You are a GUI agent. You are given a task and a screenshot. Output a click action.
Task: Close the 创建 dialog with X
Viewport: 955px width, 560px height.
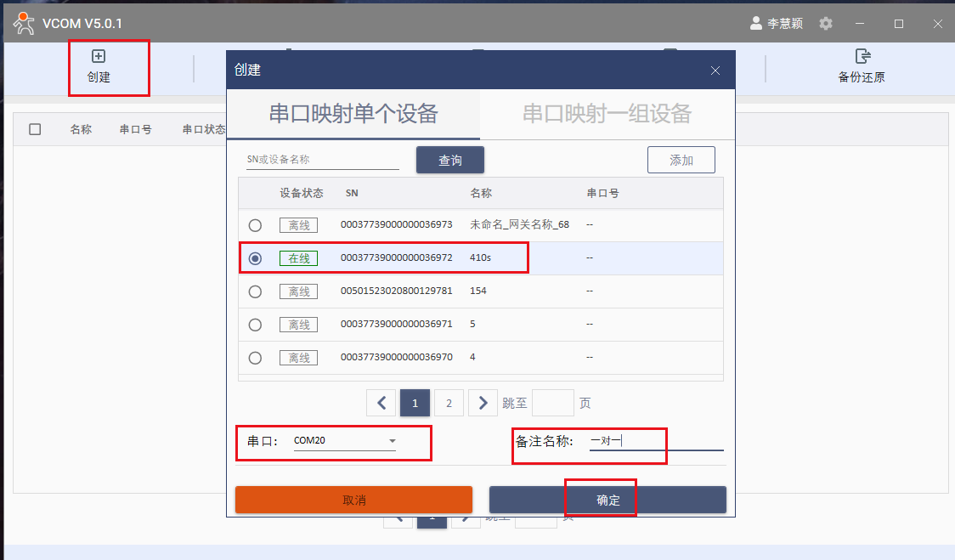tap(715, 71)
